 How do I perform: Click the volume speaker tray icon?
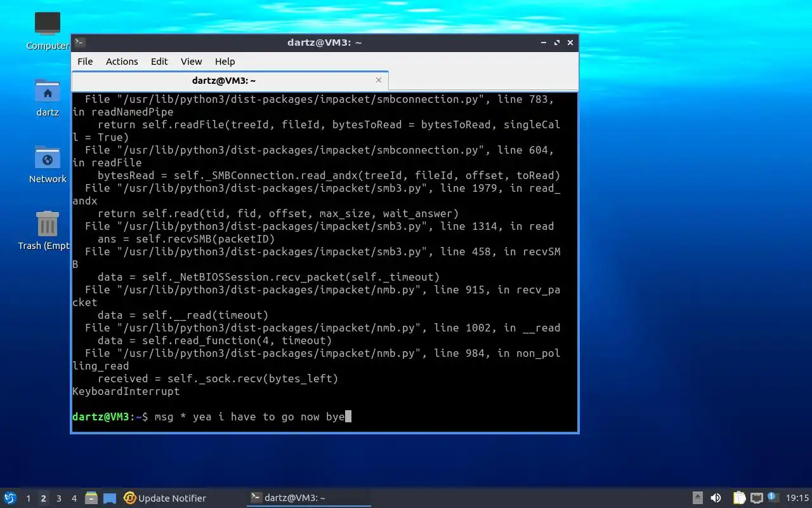(716, 498)
